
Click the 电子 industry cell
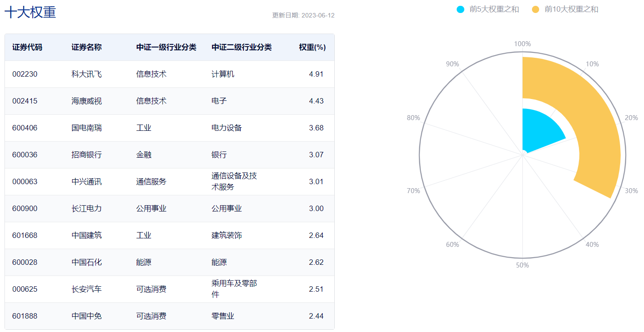(x=219, y=101)
